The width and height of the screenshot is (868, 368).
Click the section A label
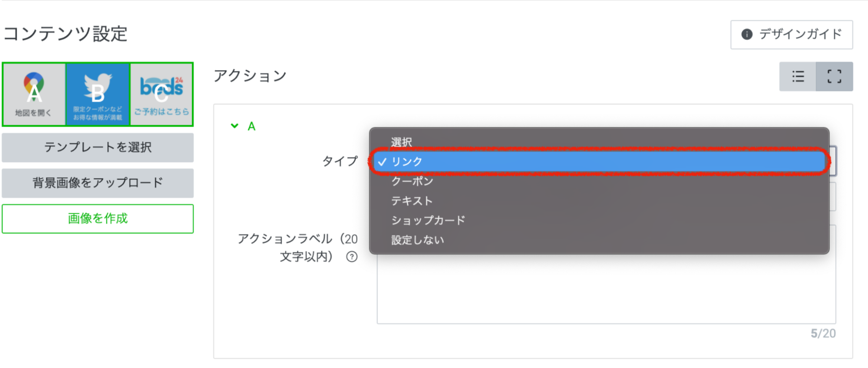pyautogui.click(x=251, y=126)
